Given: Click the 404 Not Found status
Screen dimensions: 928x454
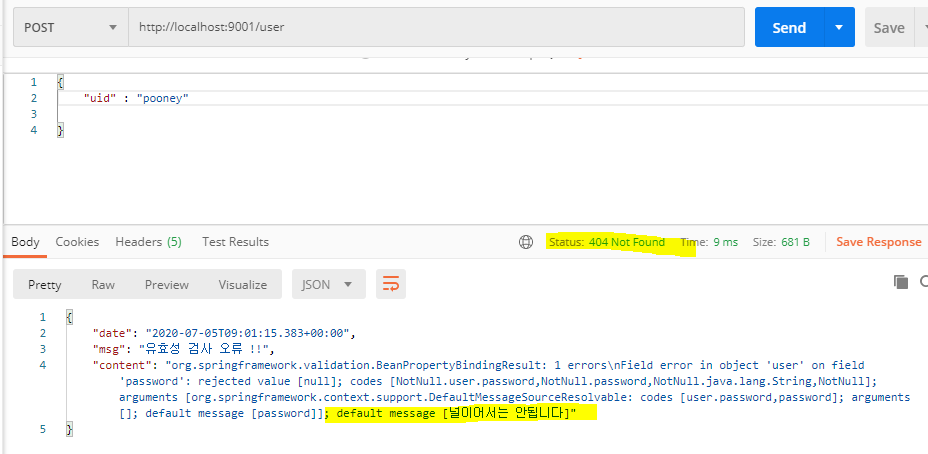Looking at the screenshot, I should [627, 242].
